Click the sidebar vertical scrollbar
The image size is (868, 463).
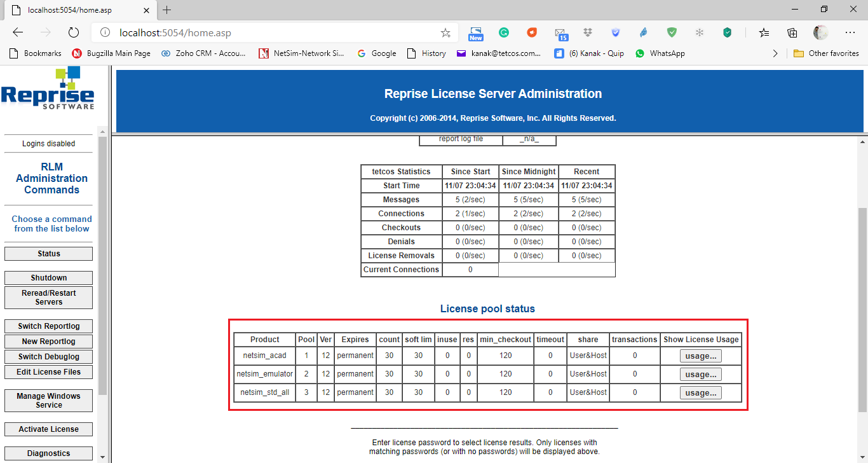coord(102,267)
